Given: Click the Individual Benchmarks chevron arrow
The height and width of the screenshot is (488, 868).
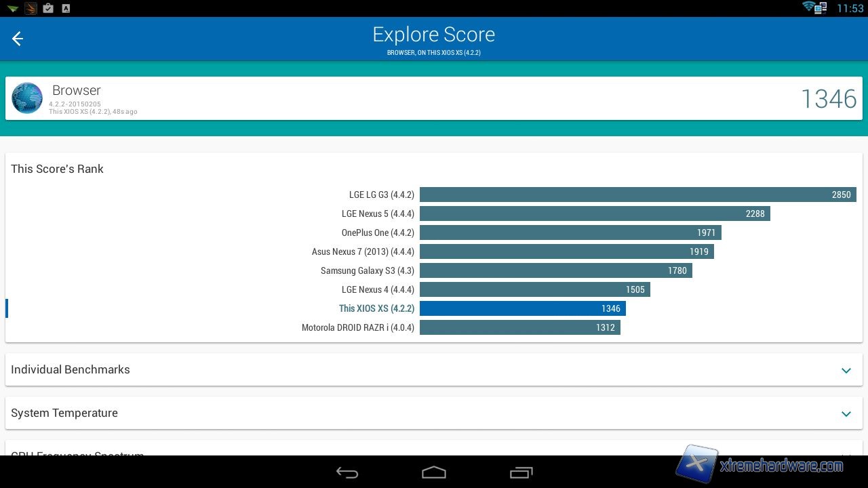Looking at the screenshot, I should coord(846,370).
